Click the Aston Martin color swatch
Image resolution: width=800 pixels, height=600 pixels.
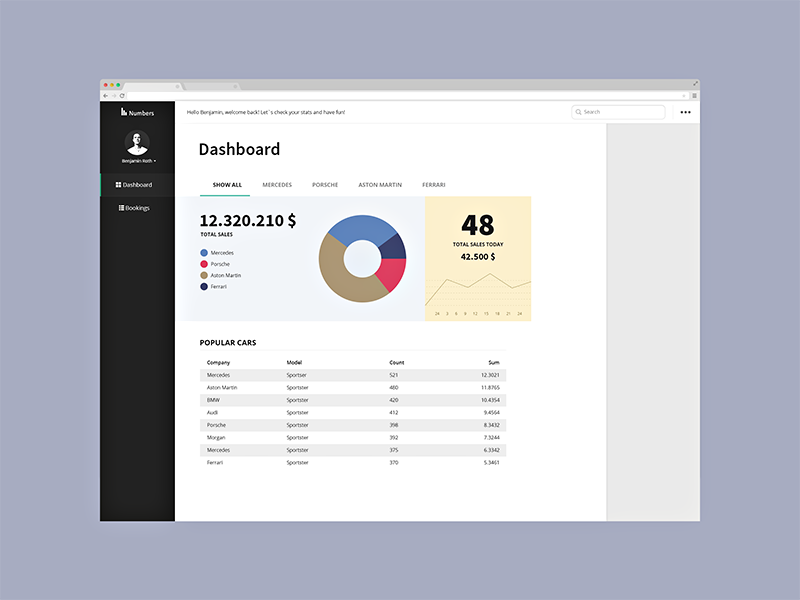click(x=204, y=275)
